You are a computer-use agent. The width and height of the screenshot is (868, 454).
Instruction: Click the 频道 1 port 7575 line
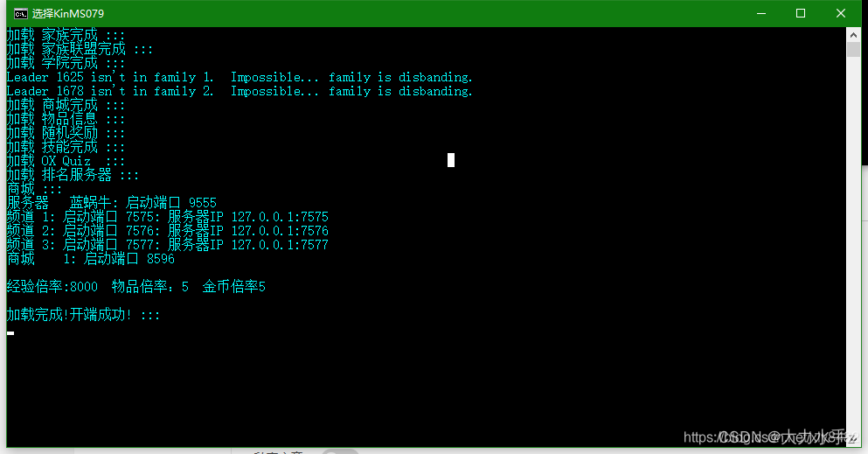(168, 216)
